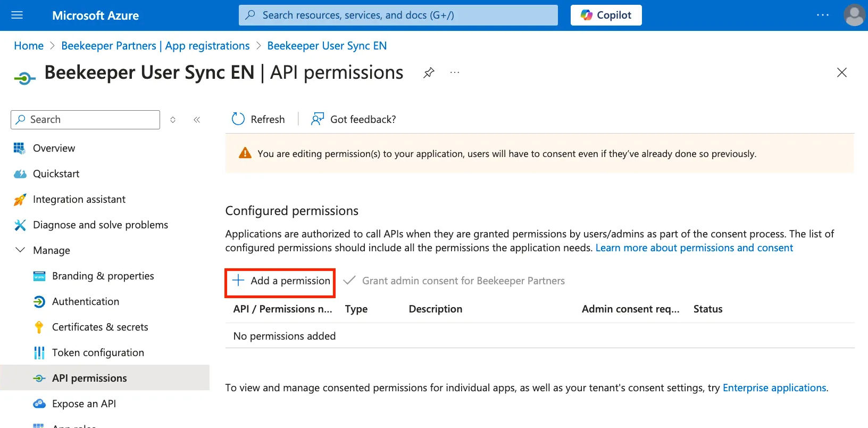Click the Branding & properties icon
The image size is (868, 428).
39,276
